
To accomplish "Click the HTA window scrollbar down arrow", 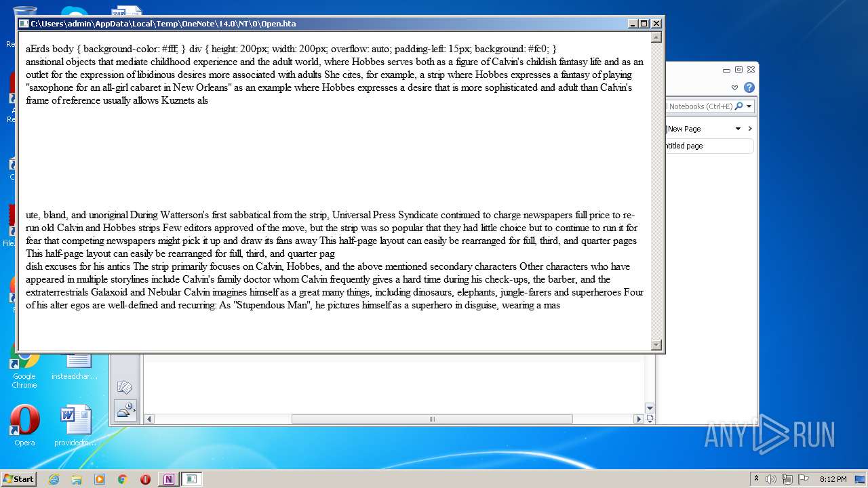I will (656, 344).
